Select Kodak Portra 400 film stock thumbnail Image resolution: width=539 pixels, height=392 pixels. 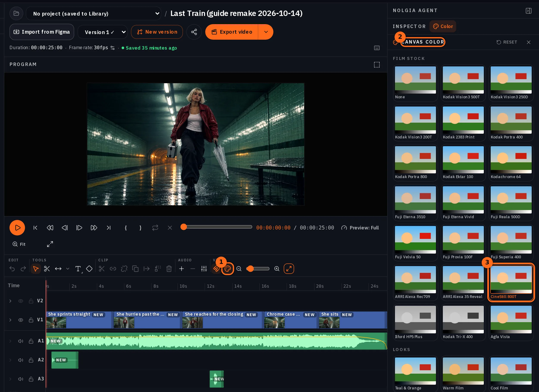tap(511, 123)
